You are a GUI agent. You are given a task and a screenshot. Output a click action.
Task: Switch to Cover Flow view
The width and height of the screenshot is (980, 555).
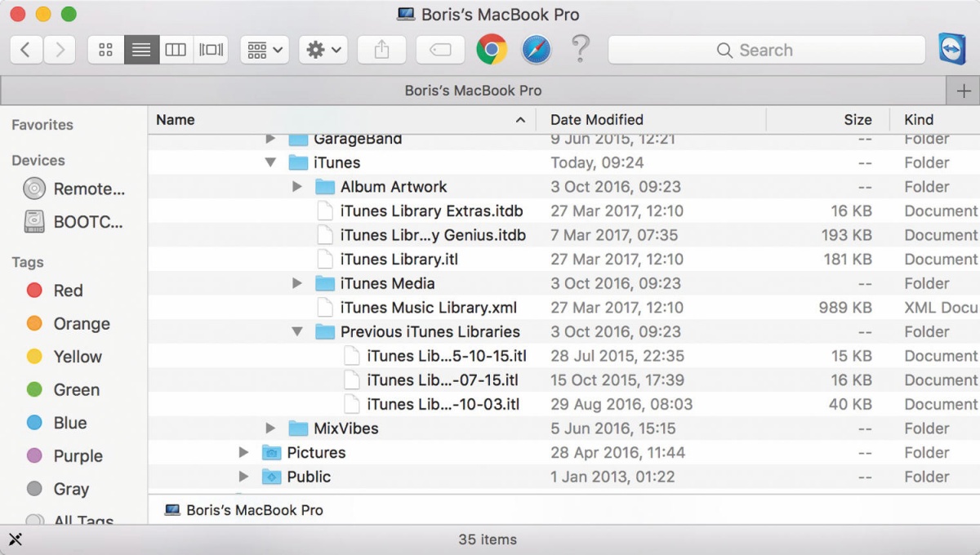[211, 50]
